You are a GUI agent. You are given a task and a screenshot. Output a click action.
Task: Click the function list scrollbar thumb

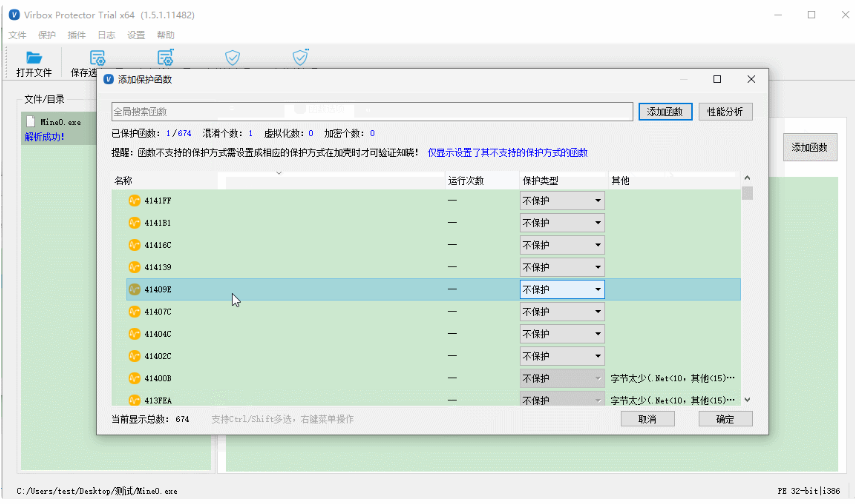[x=748, y=193]
